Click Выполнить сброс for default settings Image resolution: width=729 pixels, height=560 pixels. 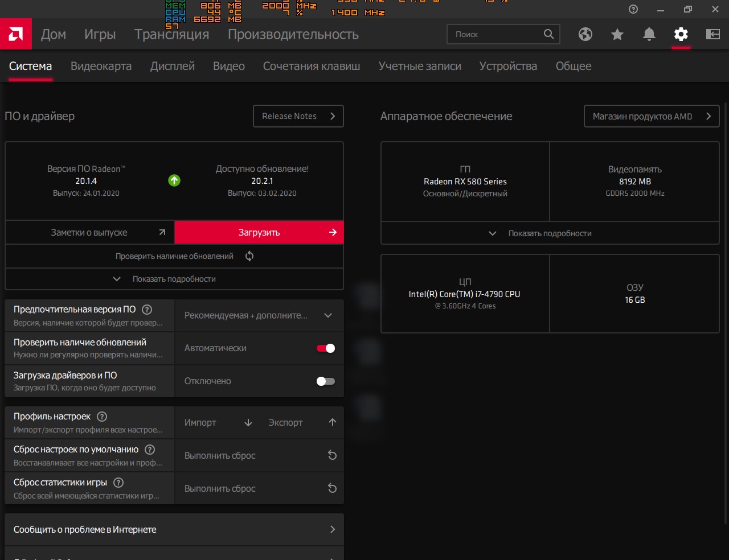pos(259,455)
